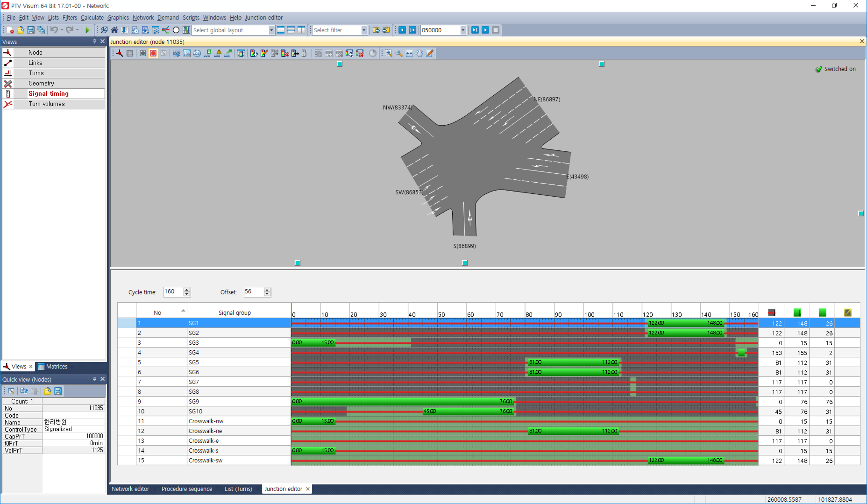This screenshot has height=504, width=867.
Task: Open the Turn volumes view
Action: [x=46, y=104]
